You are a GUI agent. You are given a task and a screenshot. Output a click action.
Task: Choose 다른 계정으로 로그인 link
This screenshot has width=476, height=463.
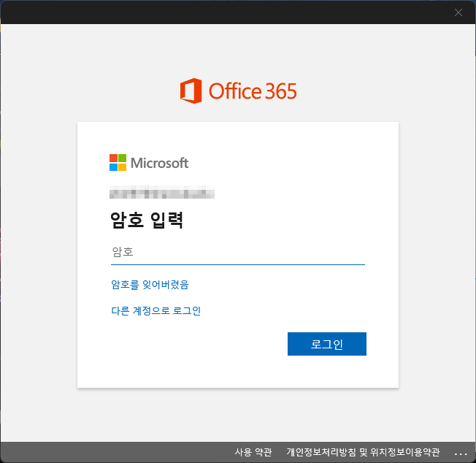156,310
